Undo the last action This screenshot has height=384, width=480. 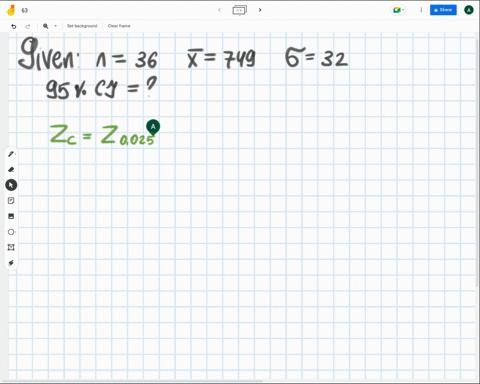click(14, 26)
